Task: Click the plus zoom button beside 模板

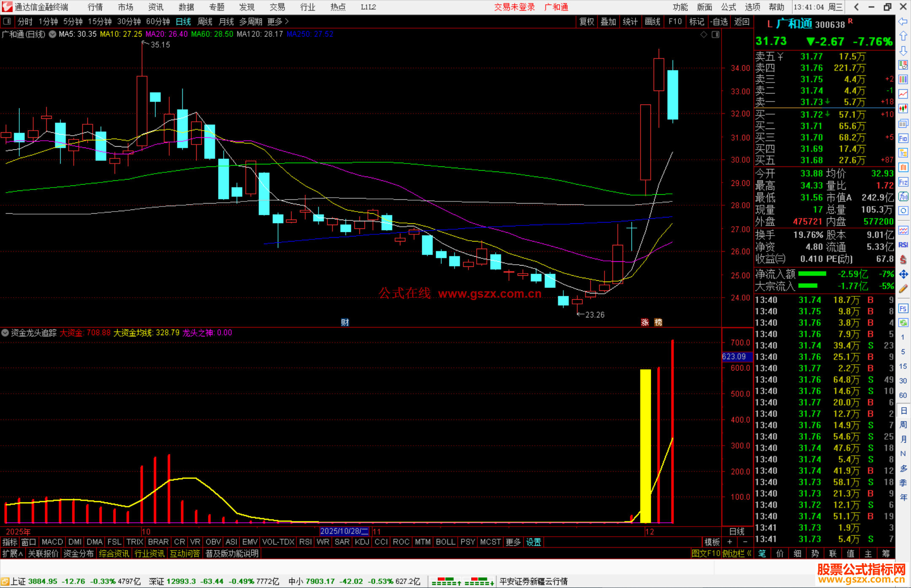Action: [730, 542]
